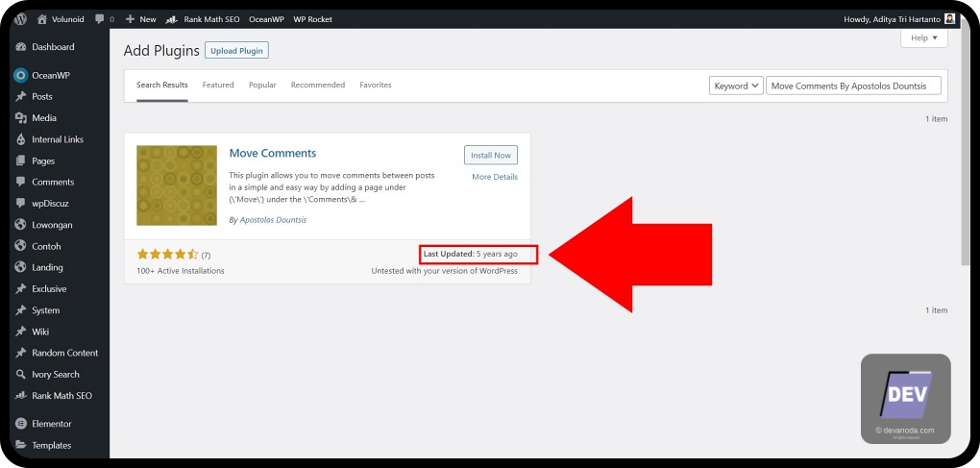
Task: Click the Rank Math SEO sidebar label
Action: [x=61, y=396]
